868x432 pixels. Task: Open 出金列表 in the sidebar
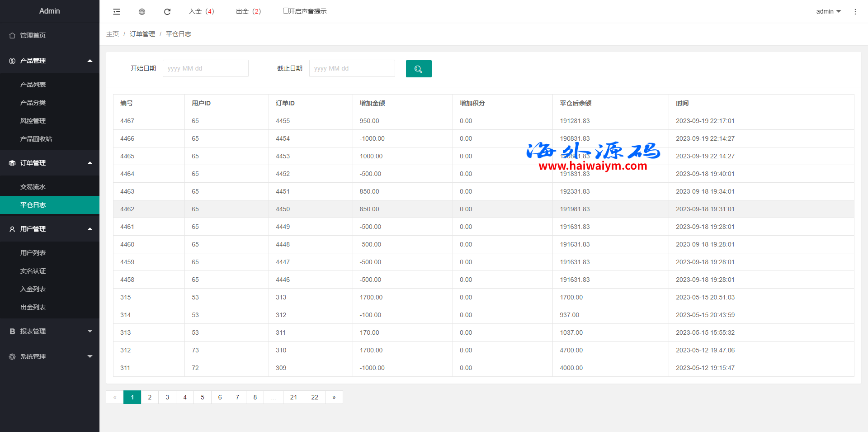33,307
